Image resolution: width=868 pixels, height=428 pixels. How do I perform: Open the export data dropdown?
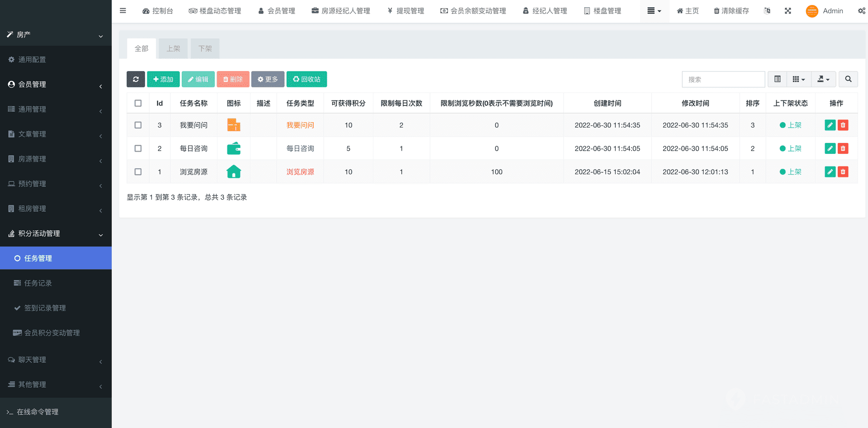pos(823,79)
